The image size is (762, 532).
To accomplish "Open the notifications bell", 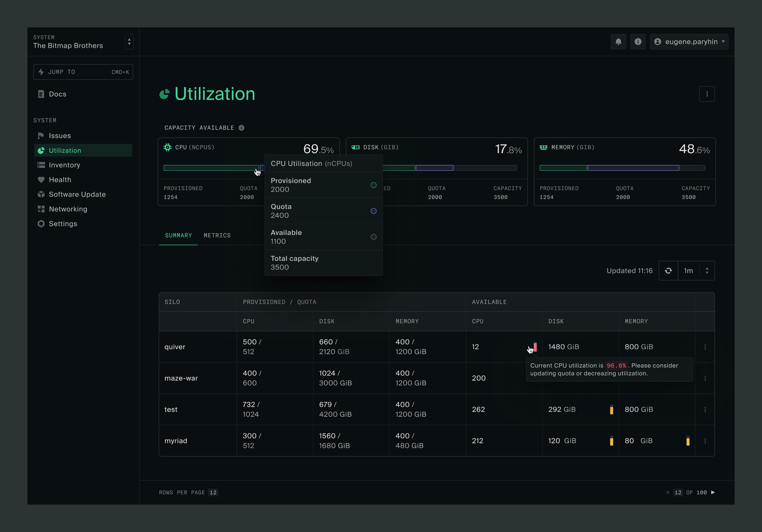I will click(x=618, y=42).
